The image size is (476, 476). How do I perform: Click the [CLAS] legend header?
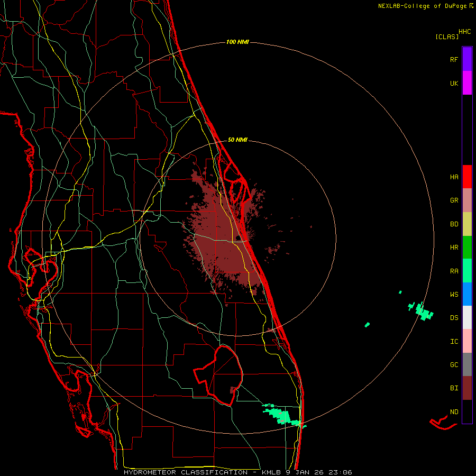(446, 36)
